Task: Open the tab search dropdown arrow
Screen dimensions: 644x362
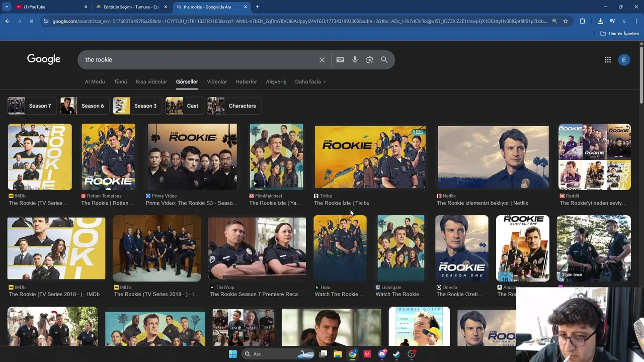Action: pyautogui.click(x=7, y=7)
